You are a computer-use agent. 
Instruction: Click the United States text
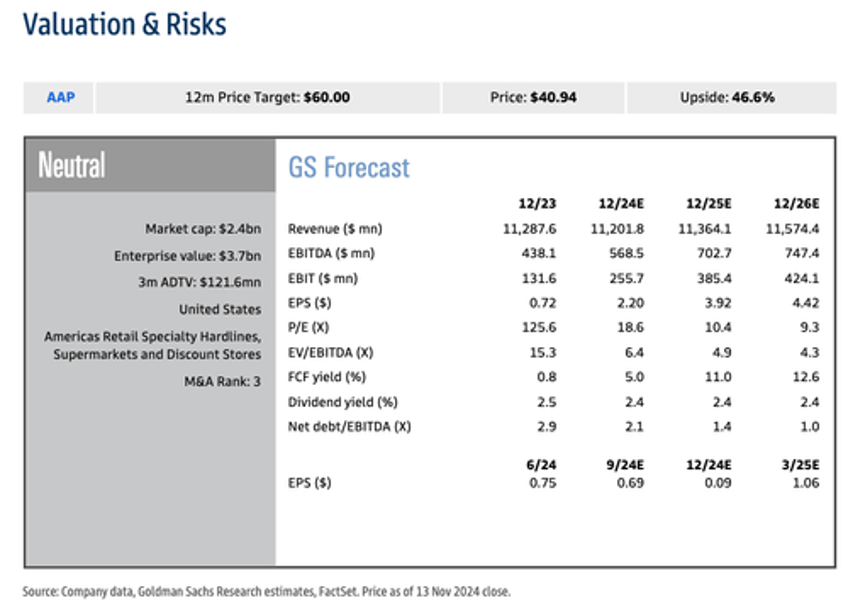[220, 309]
